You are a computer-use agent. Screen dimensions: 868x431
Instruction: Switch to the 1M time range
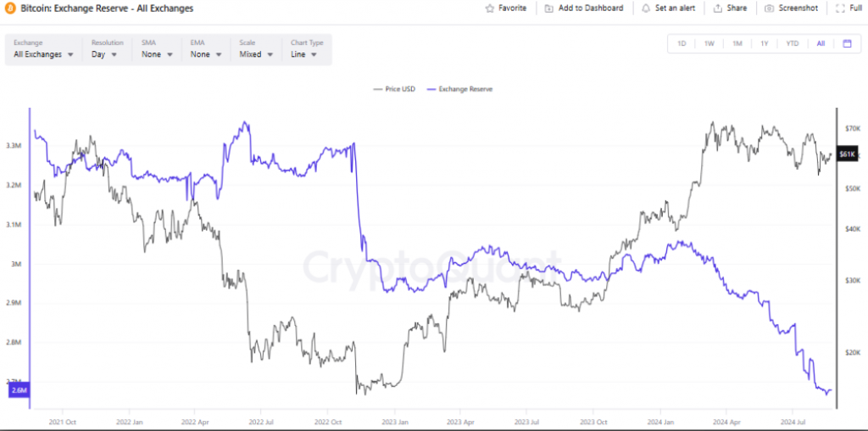pyautogui.click(x=737, y=43)
